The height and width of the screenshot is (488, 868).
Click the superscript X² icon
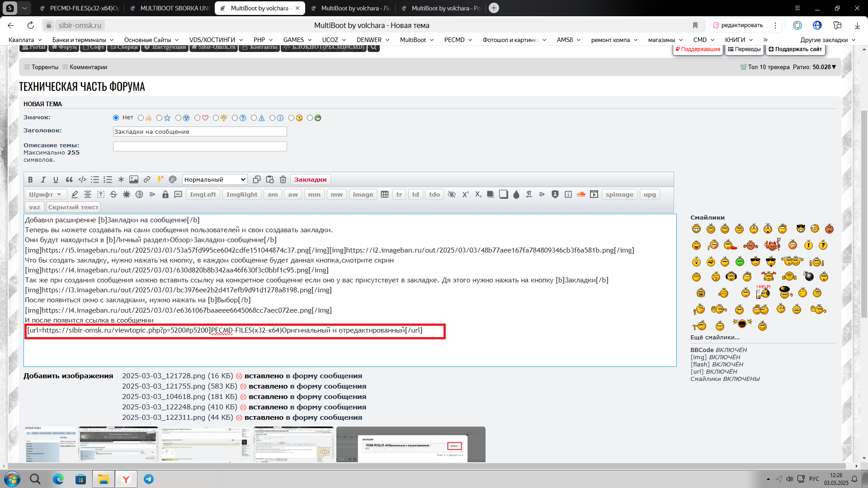[465, 194]
